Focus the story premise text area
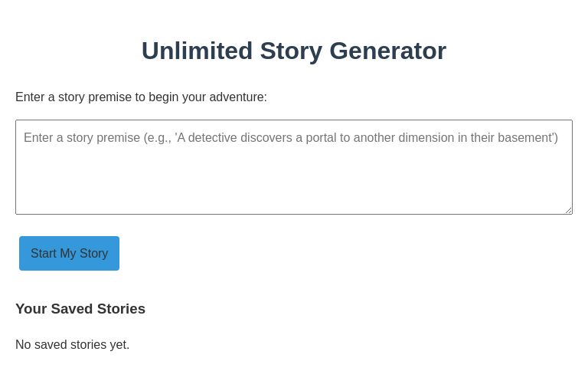 tap(293, 167)
